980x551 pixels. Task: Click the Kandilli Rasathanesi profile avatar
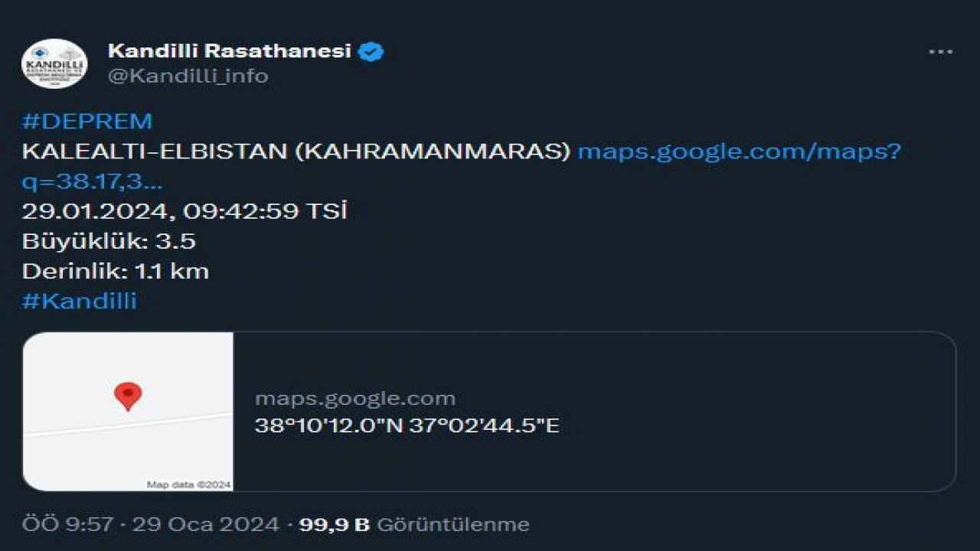pos(54,63)
